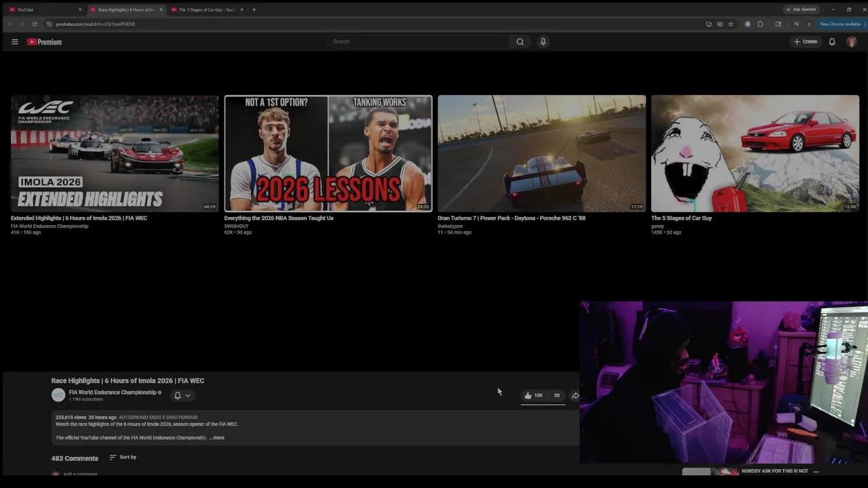
Task: Click the install/cast screen icon in address bar
Action: (709, 24)
